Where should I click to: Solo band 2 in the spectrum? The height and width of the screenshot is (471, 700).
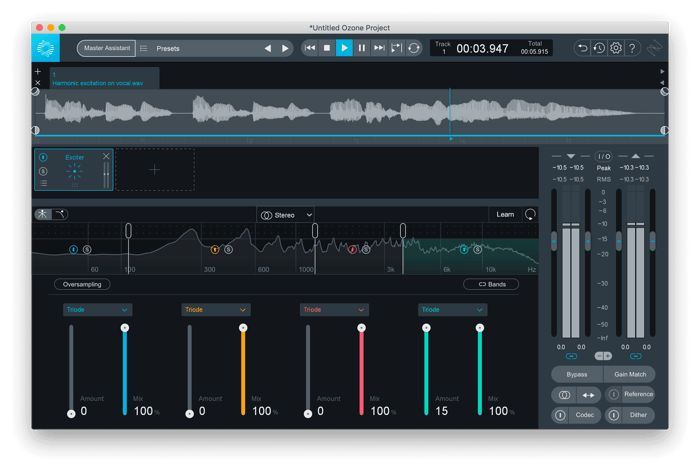[x=228, y=250]
